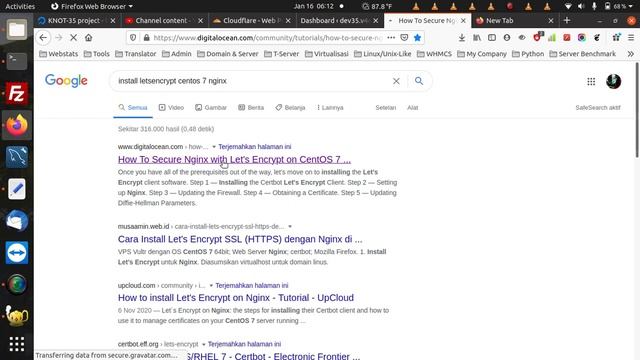Select the Video search tab
Image resolution: width=640 pixels, height=360 pixels.
point(171,108)
